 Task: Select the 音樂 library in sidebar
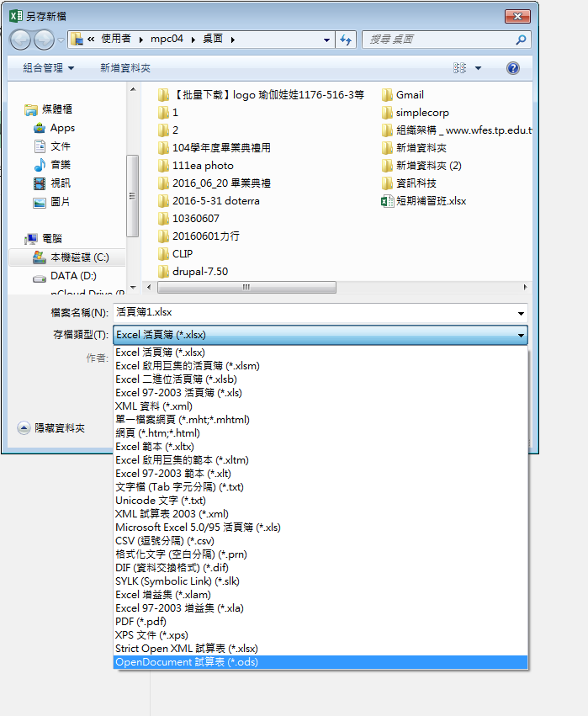[x=52, y=164]
